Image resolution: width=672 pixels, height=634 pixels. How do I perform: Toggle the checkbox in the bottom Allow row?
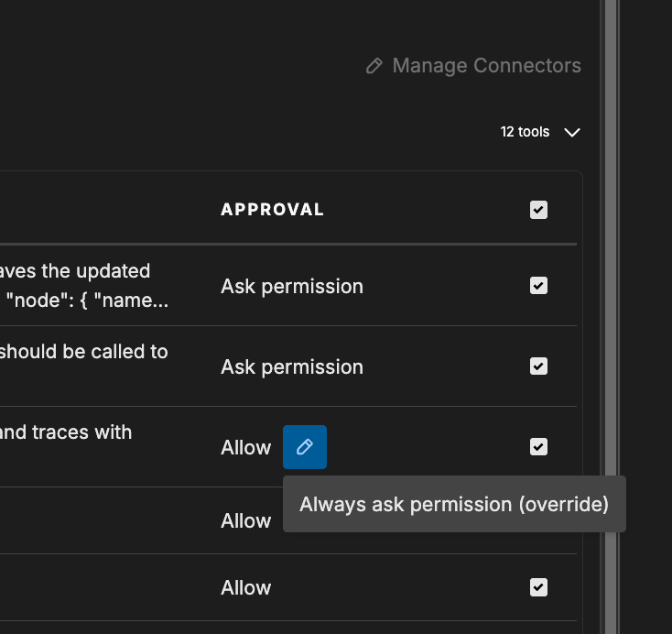click(x=538, y=587)
